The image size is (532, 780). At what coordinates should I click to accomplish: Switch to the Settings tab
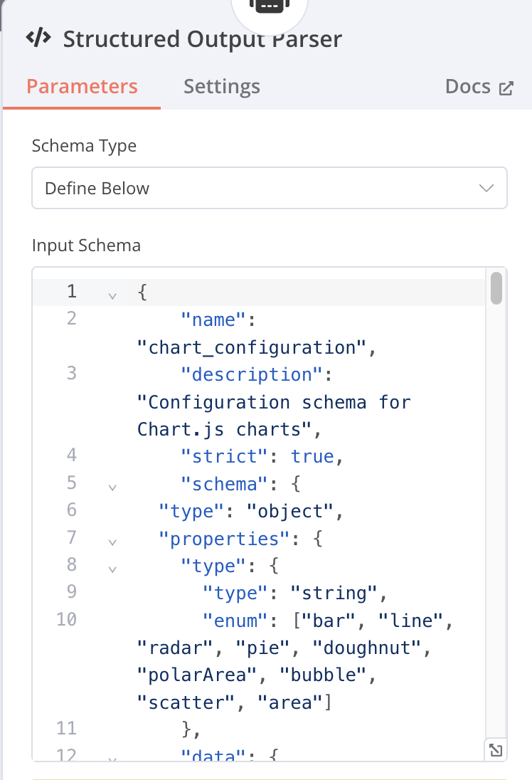pos(221,87)
